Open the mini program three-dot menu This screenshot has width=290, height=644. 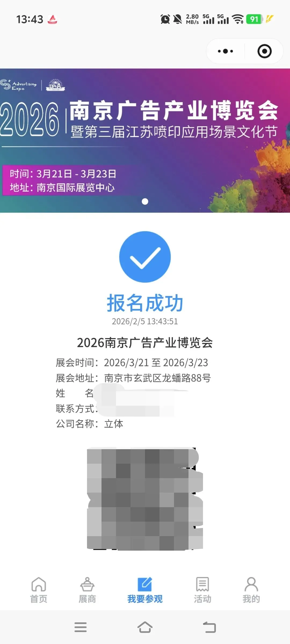pyautogui.click(x=226, y=51)
